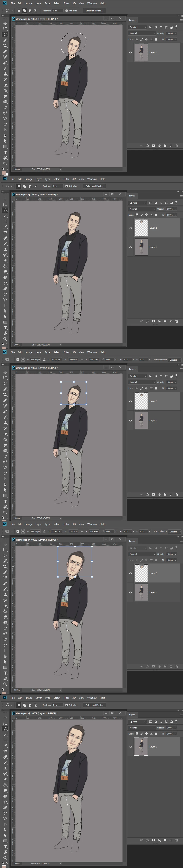The width and height of the screenshot is (183, 868).
Task: Click foreground color swatch in second screenshot
Action: point(4,347)
